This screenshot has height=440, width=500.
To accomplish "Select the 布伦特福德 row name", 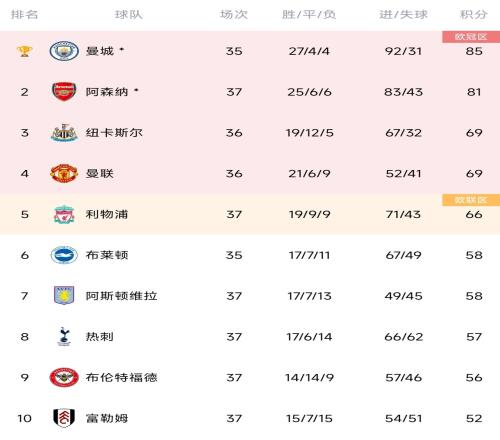I will (121, 377).
